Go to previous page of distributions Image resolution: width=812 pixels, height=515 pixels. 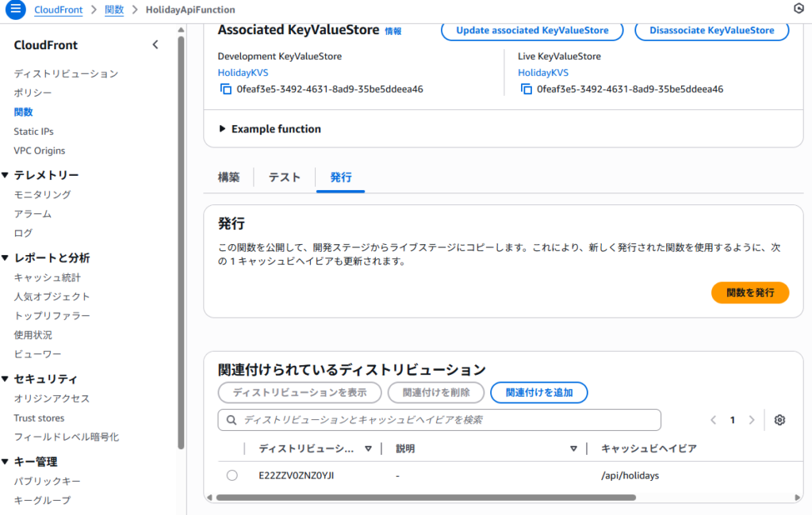[x=714, y=420]
